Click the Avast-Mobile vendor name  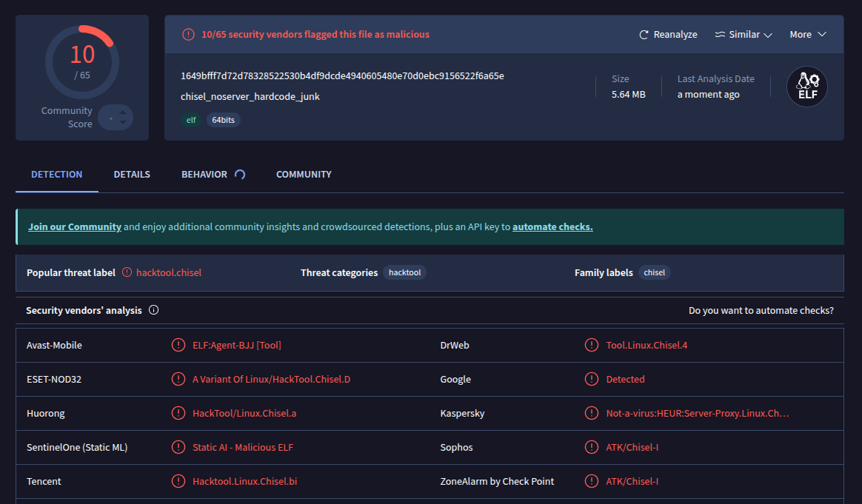coord(54,345)
